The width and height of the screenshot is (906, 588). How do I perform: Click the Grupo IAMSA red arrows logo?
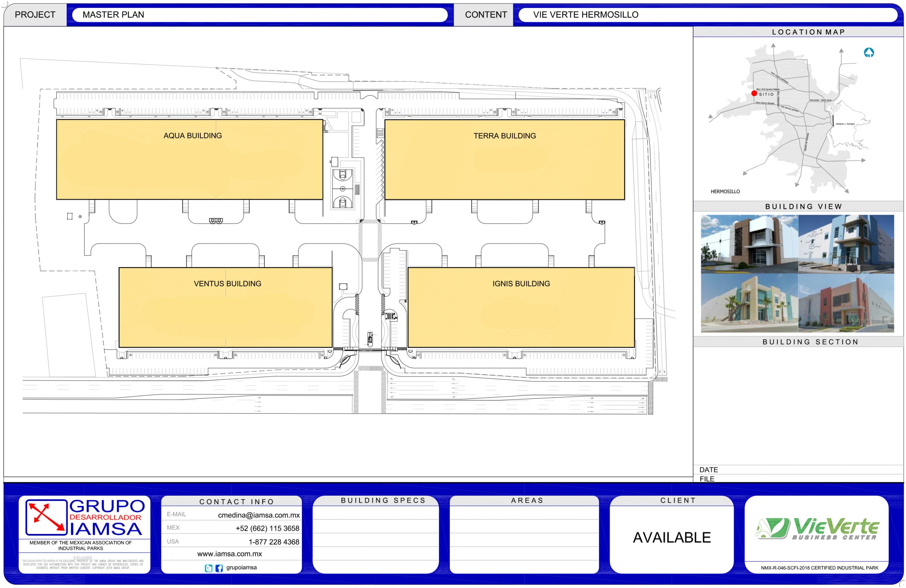[x=46, y=517]
